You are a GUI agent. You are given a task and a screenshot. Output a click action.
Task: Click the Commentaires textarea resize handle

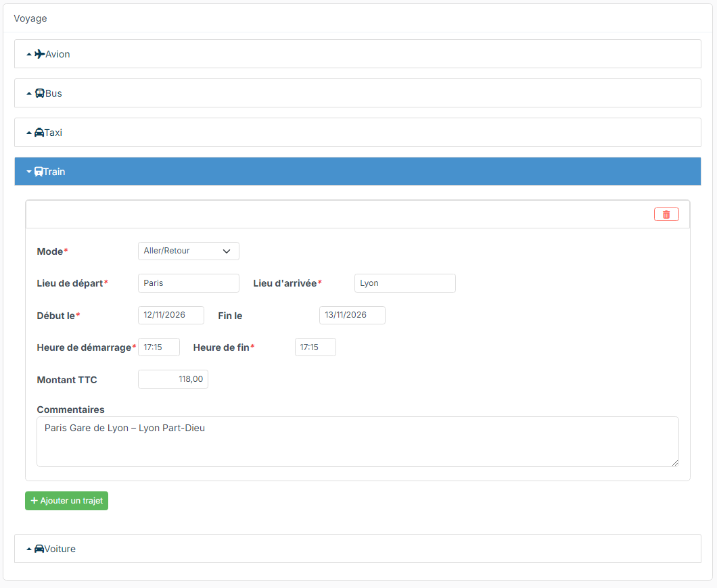click(x=675, y=463)
